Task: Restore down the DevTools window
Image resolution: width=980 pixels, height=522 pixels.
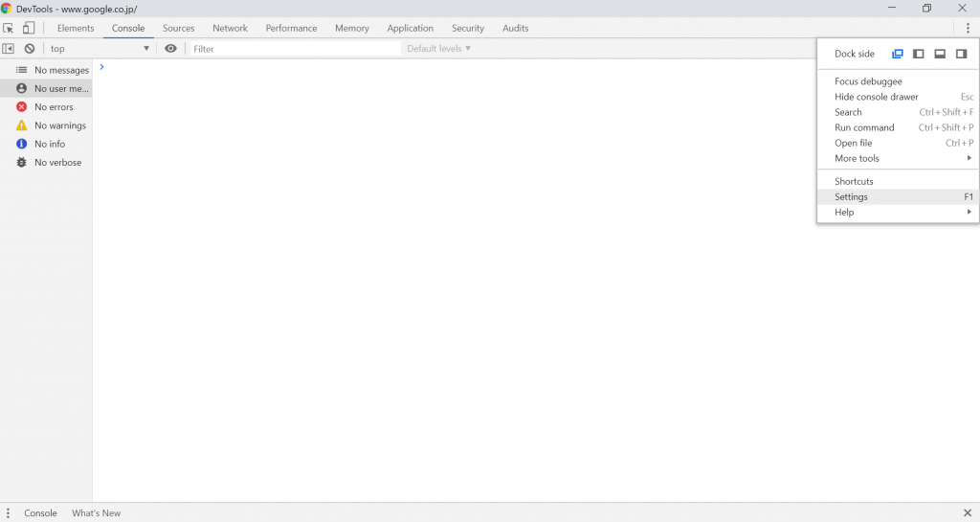Action: click(926, 8)
